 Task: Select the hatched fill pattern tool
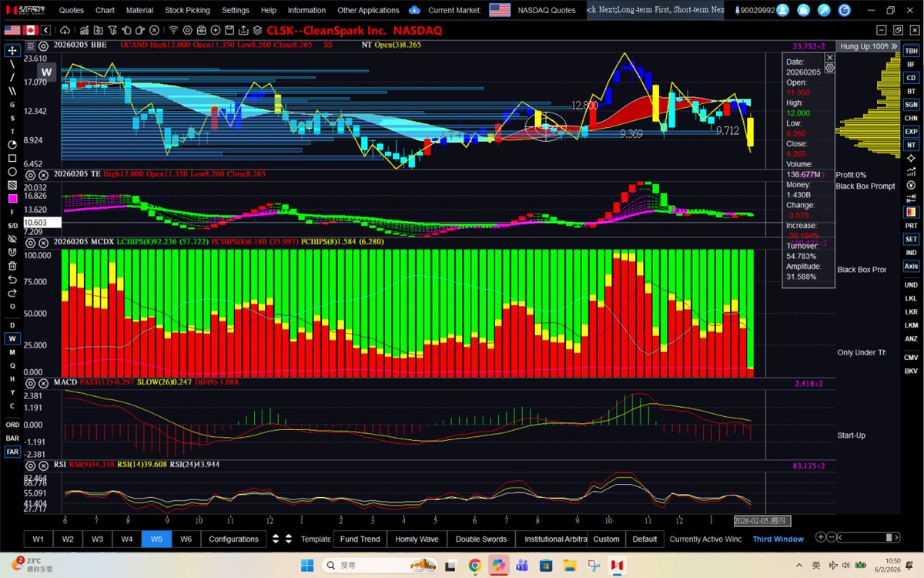point(12,185)
